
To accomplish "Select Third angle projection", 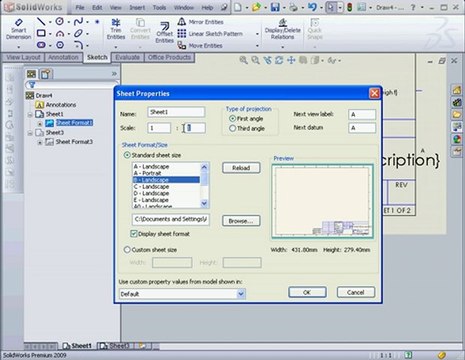I will (233, 128).
